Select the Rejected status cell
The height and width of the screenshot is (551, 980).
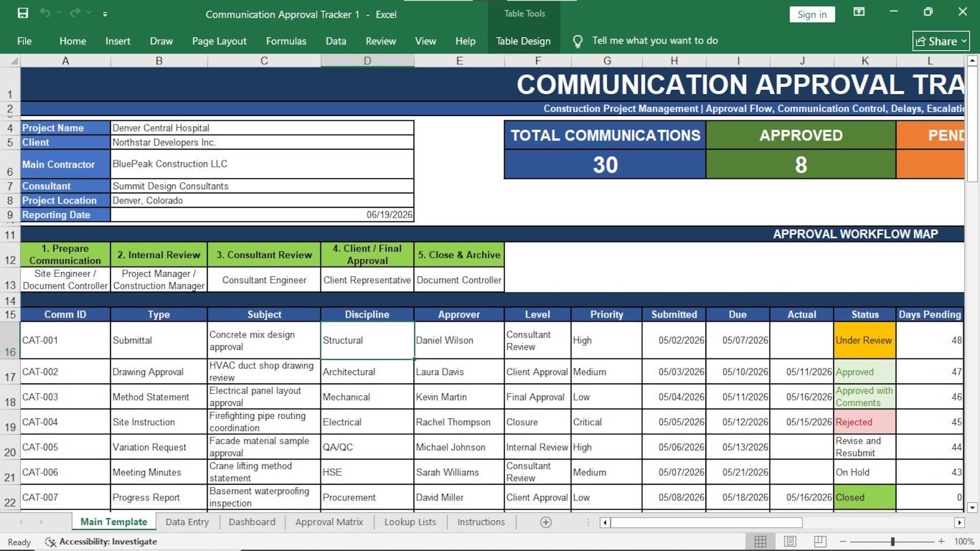point(865,422)
